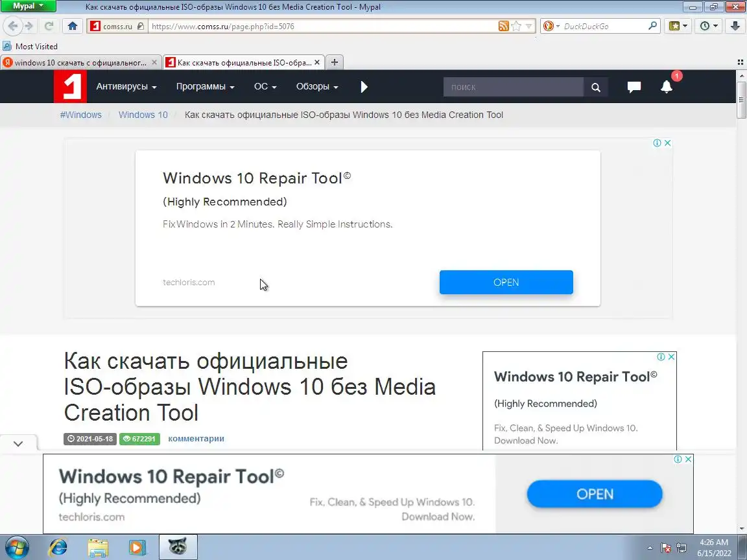Image resolution: width=747 pixels, height=560 pixels.
Task: Show hidden tray icons arrow
Action: pyautogui.click(x=650, y=548)
